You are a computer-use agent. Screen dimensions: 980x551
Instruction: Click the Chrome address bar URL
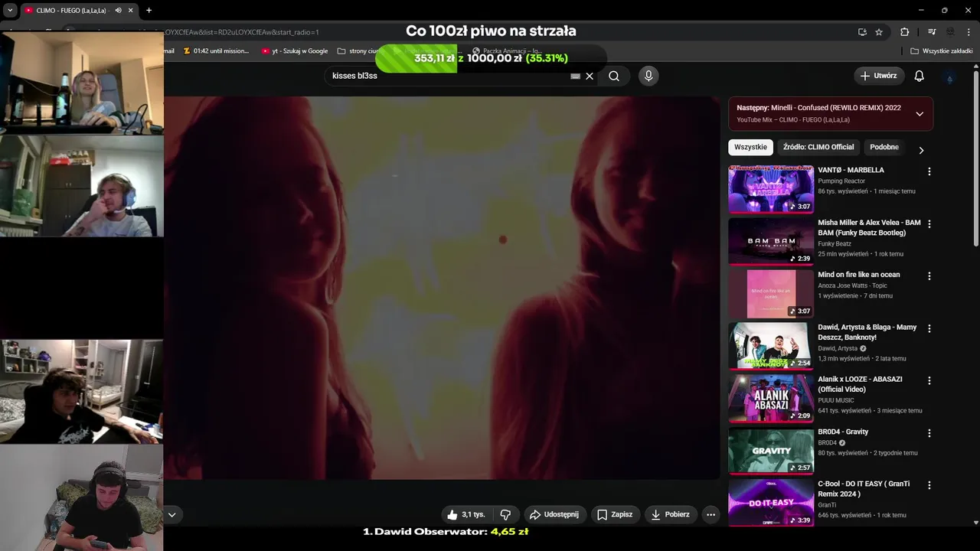(242, 32)
